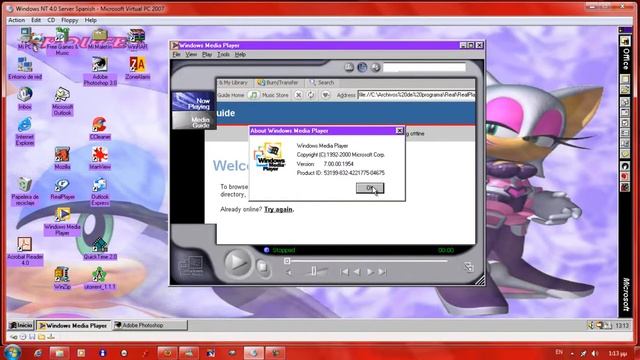Click the switch to compact mode icon

click(469, 267)
